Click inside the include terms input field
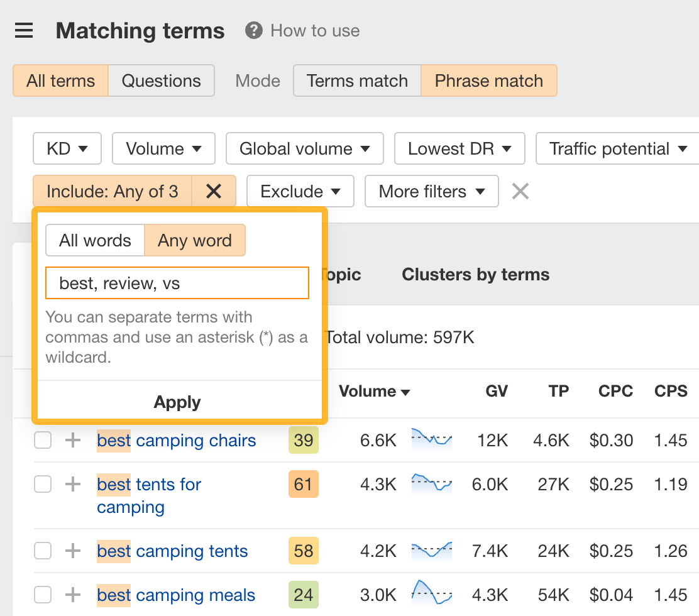The width and height of the screenshot is (699, 616). pos(177,283)
